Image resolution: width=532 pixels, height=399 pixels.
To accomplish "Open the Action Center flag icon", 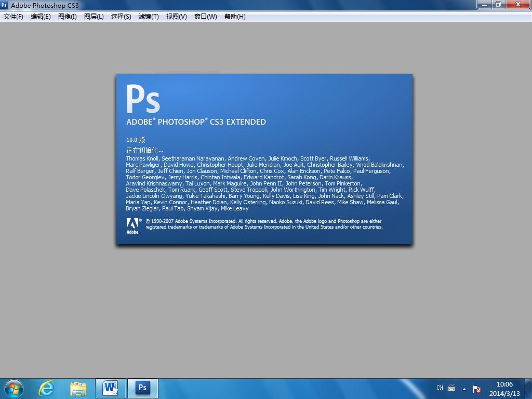I will [x=477, y=389].
